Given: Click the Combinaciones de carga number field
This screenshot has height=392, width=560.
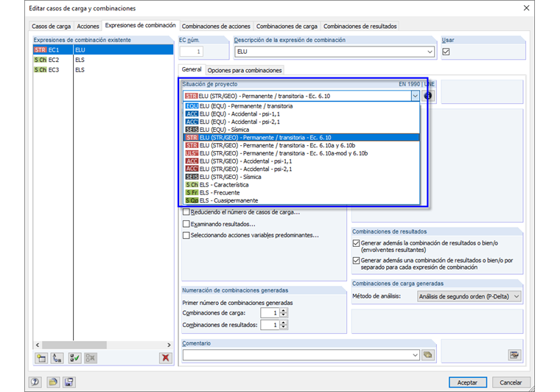Looking at the screenshot, I should coord(270,312).
